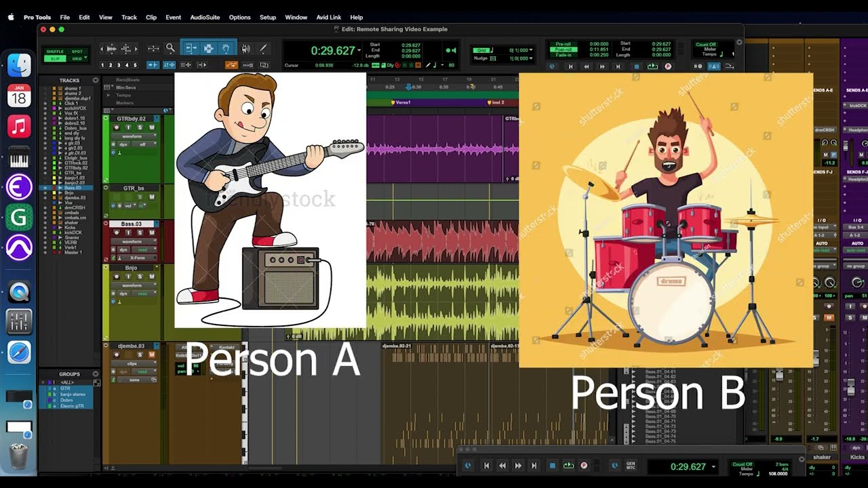This screenshot has width=868, height=488.
Task: Select the Pencil tool
Action: 263,49
